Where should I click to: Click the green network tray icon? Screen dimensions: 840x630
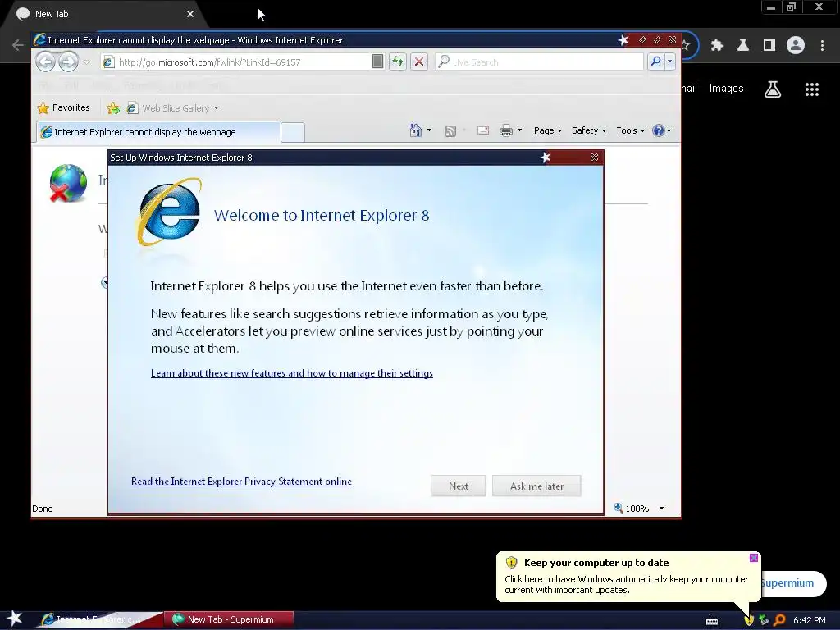(x=764, y=620)
